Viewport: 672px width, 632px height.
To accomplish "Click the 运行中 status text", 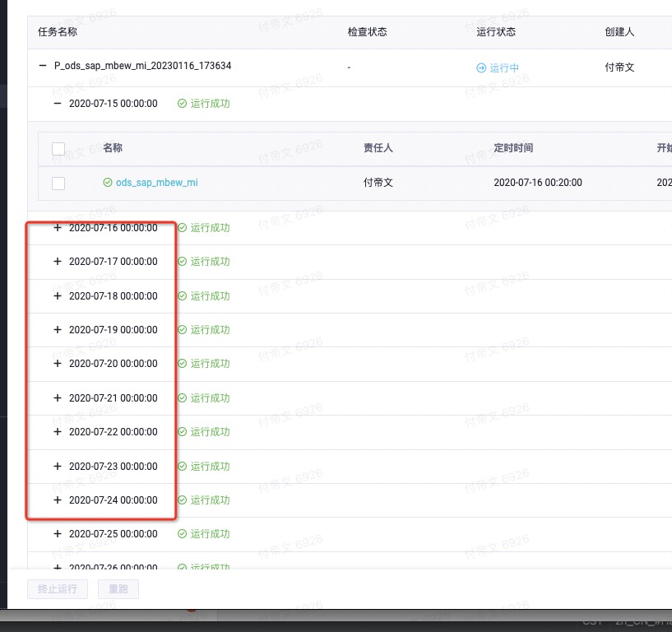I will 504,67.
